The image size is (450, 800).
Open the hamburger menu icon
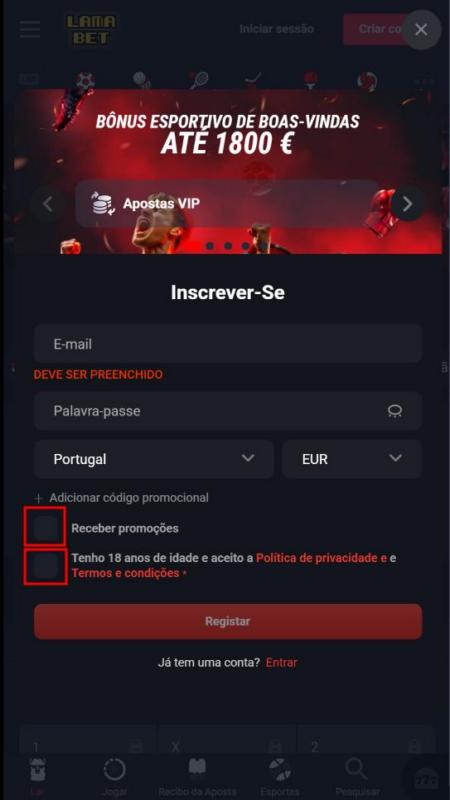tap(30, 29)
